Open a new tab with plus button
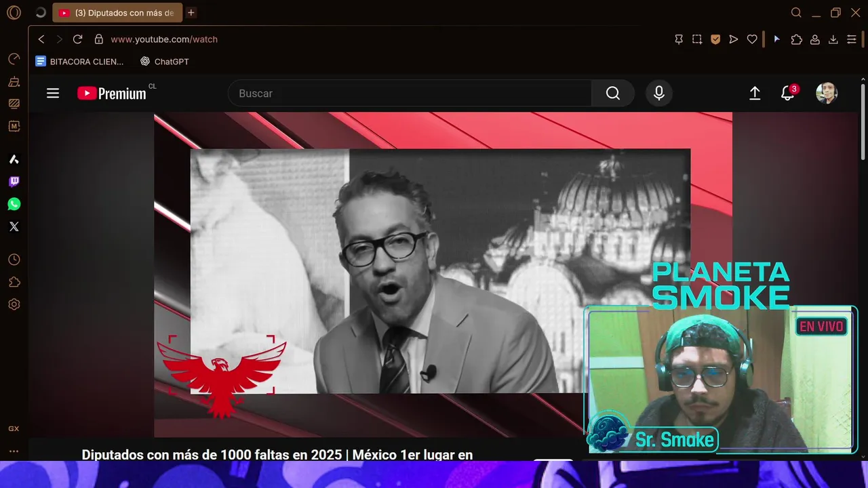The image size is (868, 488). tap(191, 12)
